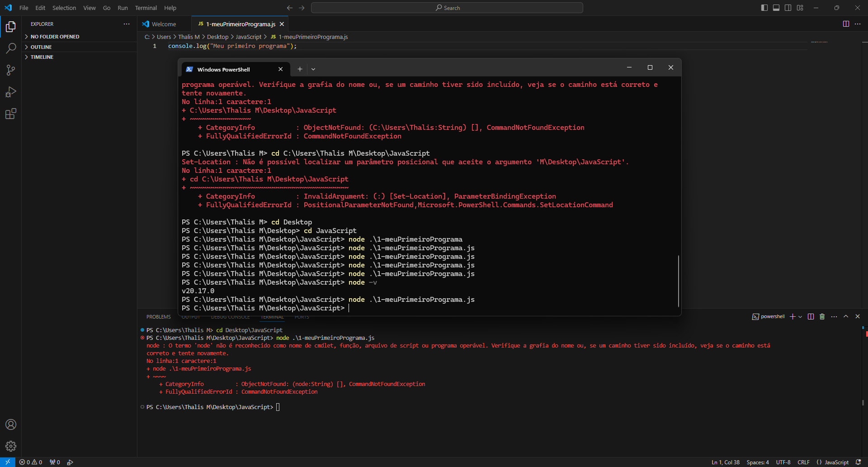The image size is (868, 467).
Task: Click Ln 1, Col 38 in status bar
Action: pos(726,462)
